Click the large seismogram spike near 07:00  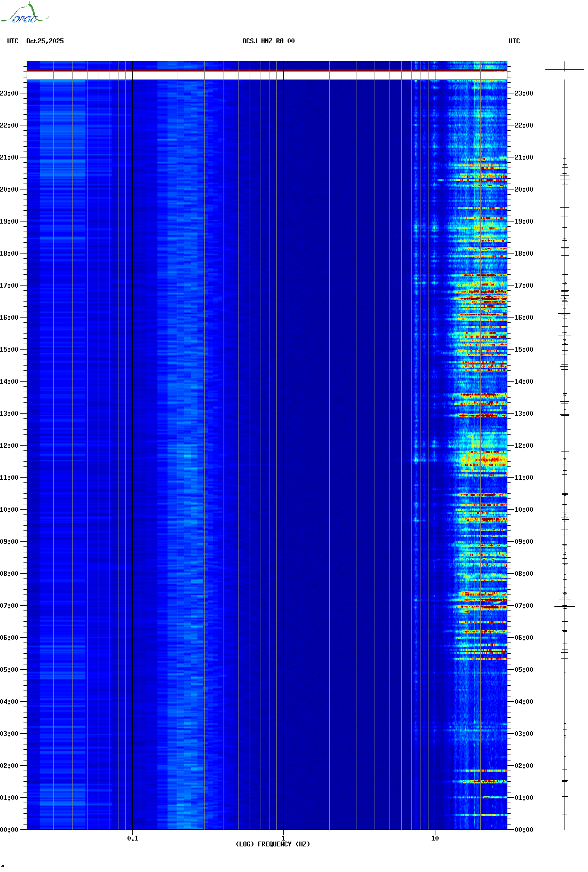(x=565, y=606)
